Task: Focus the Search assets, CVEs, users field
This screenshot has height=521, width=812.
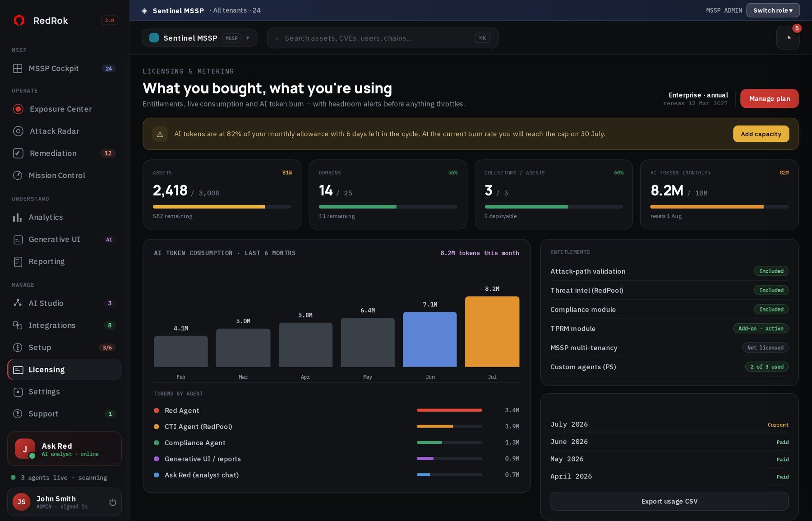Action: [x=383, y=38]
